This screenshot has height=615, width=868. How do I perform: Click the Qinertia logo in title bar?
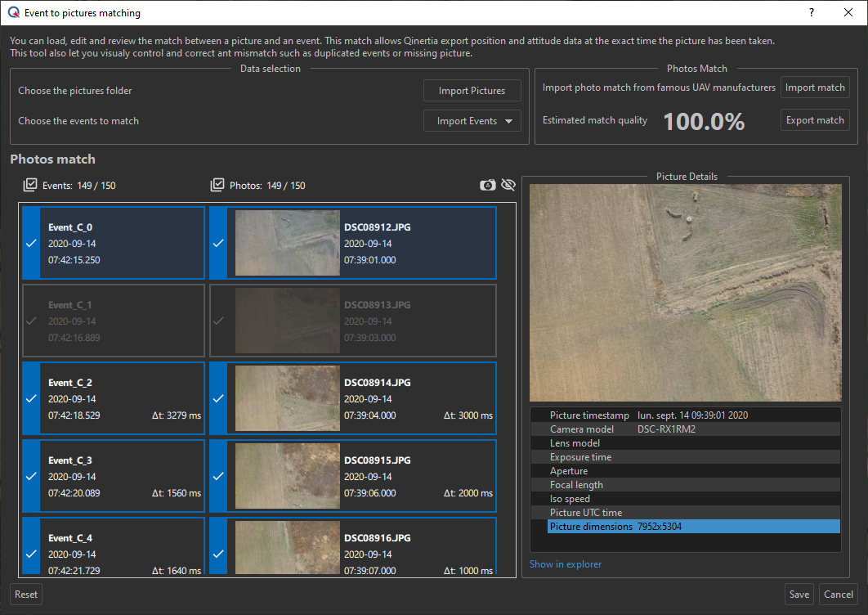pos(14,13)
